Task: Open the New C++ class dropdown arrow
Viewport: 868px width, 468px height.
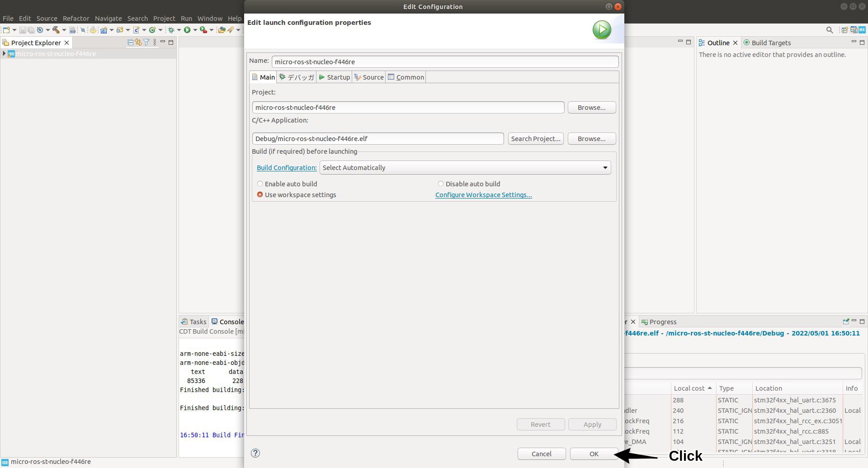Action: pos(160,30)
